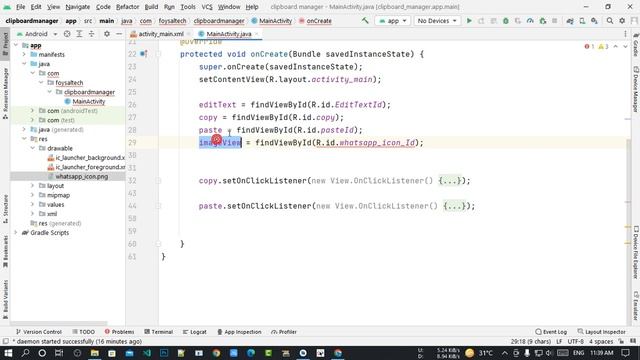
Task: Collapse the java folder in the project tree
Action: (x=24, y=64)
